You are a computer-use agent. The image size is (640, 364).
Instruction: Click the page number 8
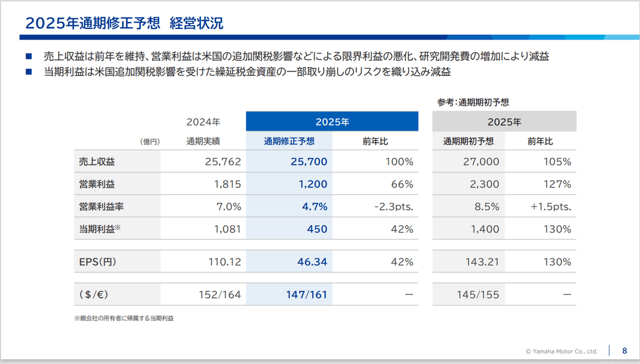[624, 351]
